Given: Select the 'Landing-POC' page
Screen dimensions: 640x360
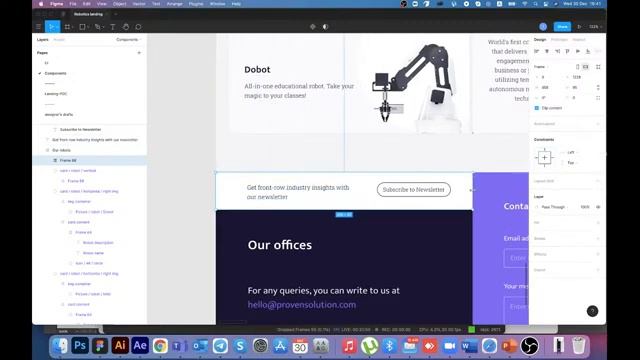Looking at the screenshot, I should click(56, 94).
